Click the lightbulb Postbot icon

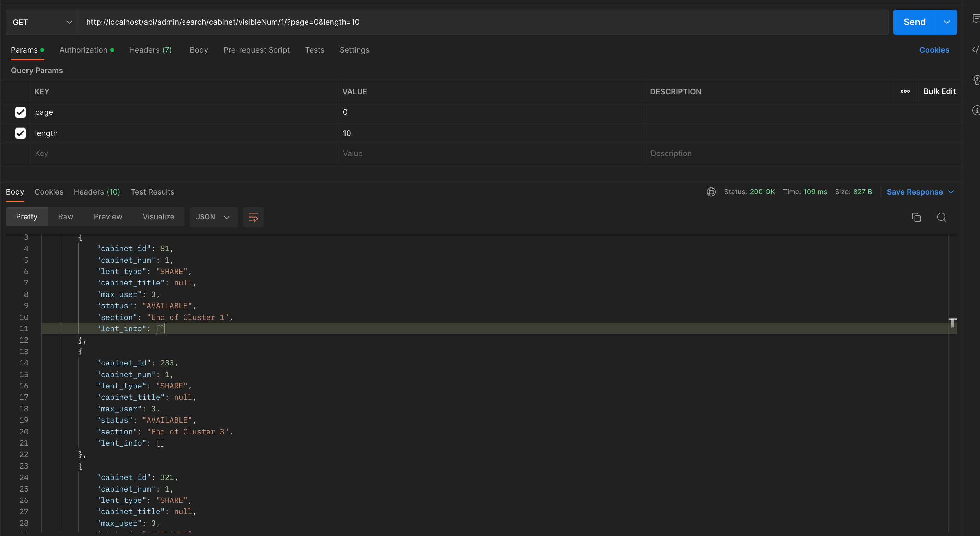tap(976, 80)
